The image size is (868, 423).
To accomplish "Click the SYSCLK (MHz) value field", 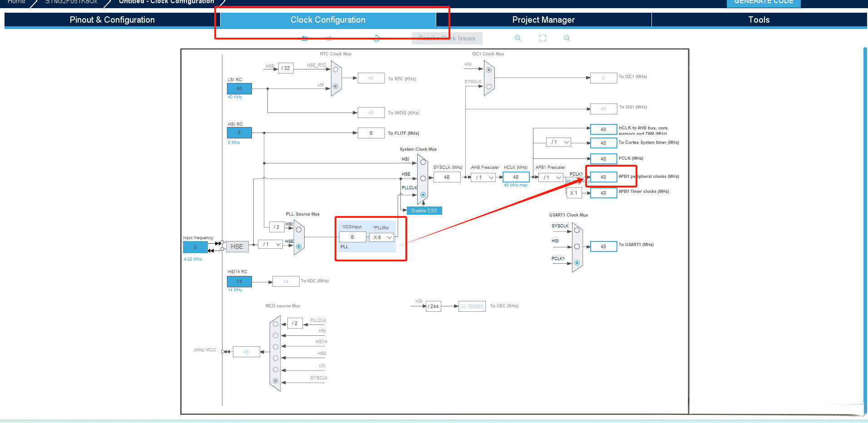I will point(447,177).
